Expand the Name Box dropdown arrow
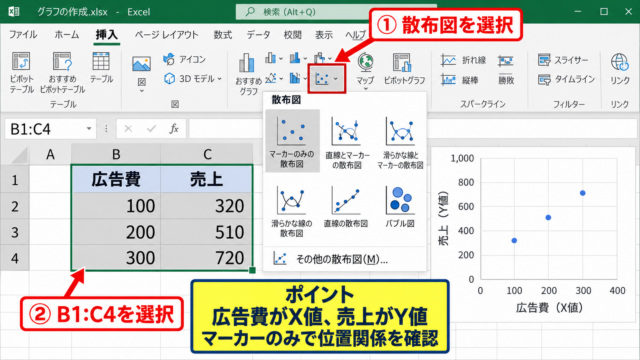The height and width of the screenshot is (360, 640). tap(89, 129)
